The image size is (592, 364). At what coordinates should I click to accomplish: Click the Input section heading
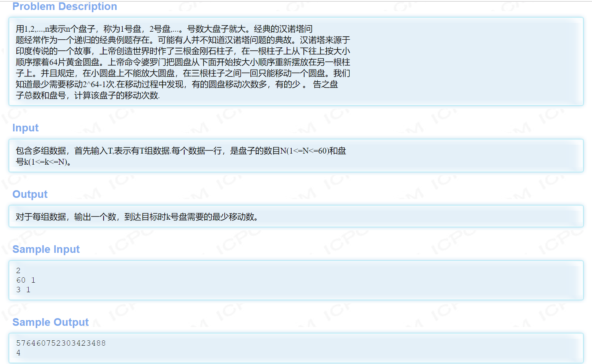(x=25, y=128)
